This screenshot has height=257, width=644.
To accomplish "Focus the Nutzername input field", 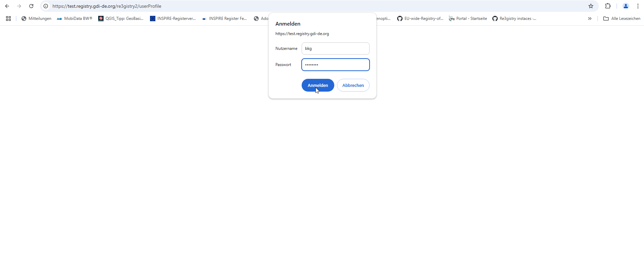I will click(x=336, y=49).
